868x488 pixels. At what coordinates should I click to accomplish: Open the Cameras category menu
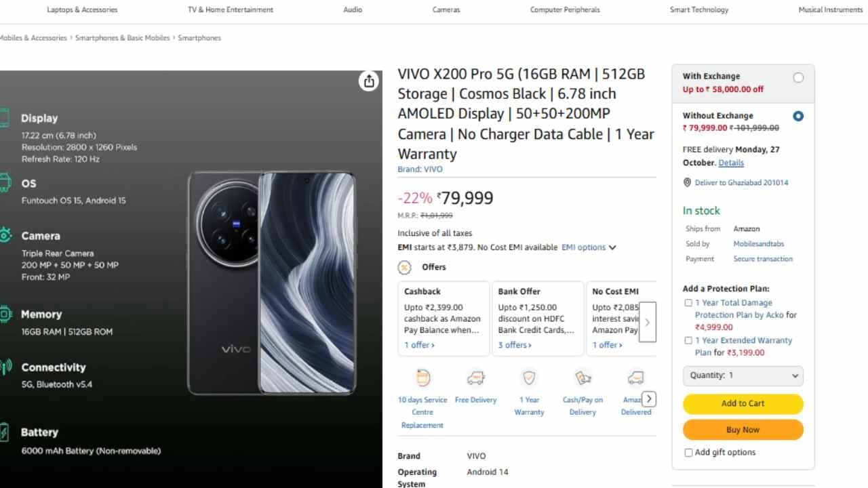tap(446, 9)
